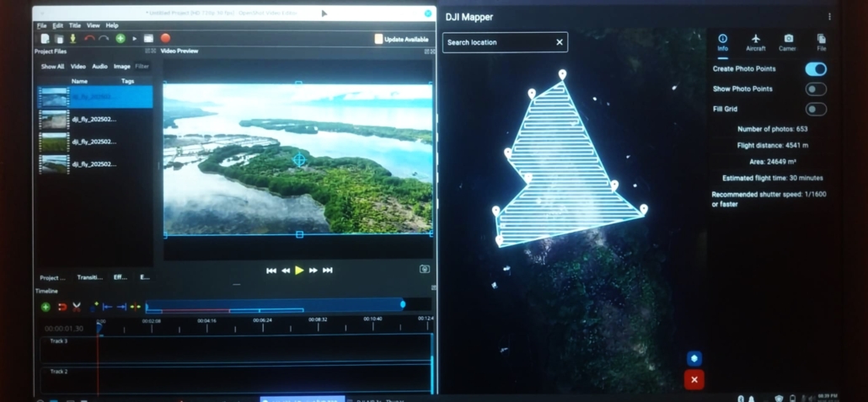The width and height of the screenshot is (868, 402).
Task: Click the Tags column header
Action: click(x=128, y=81)
